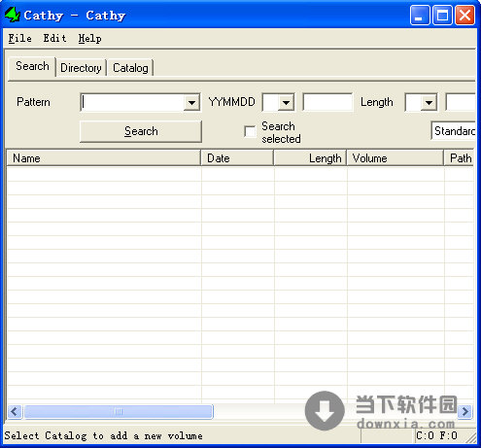Open the Length comparison dropdown
This screenshot has width=481, height=448.
[x=429, y=103]
